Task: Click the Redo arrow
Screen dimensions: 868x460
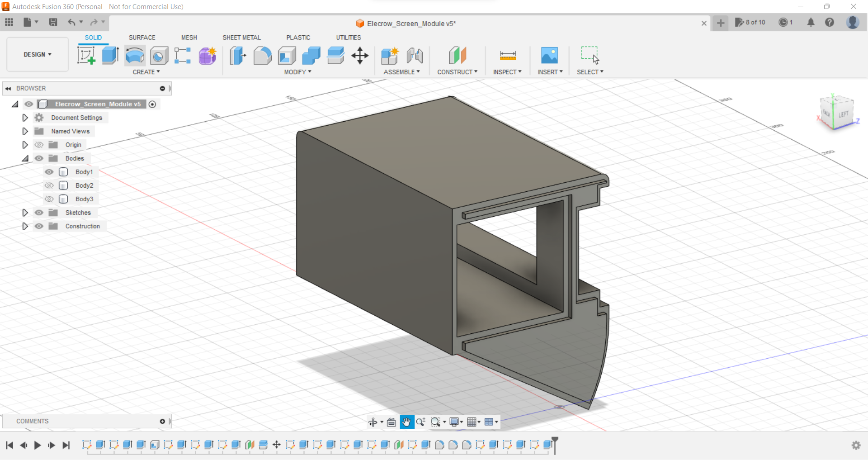Action: click(x=94, y=22)
